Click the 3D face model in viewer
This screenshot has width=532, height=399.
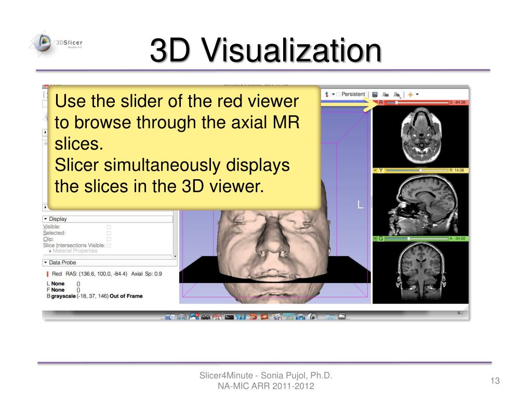[273, 251]
